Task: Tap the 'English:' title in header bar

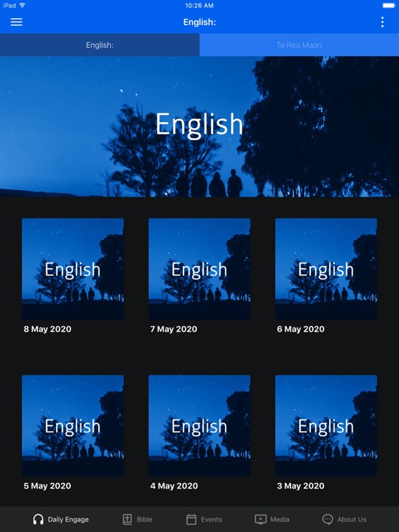Action: [199, 22]
